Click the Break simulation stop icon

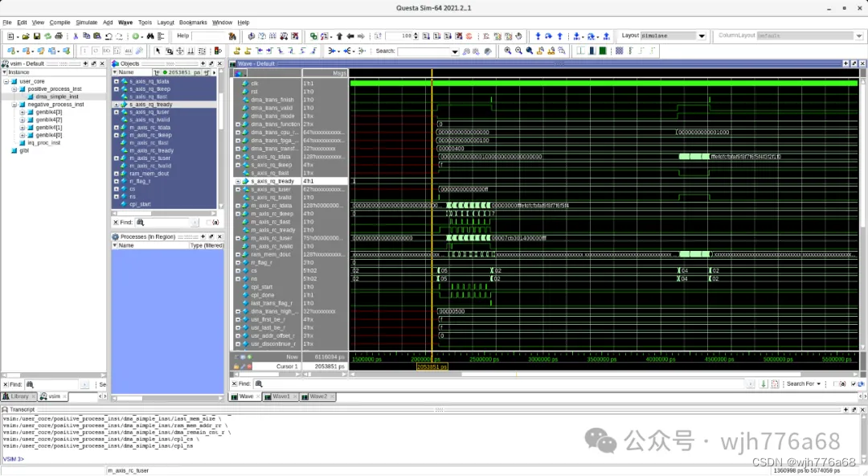click(459, 36)
